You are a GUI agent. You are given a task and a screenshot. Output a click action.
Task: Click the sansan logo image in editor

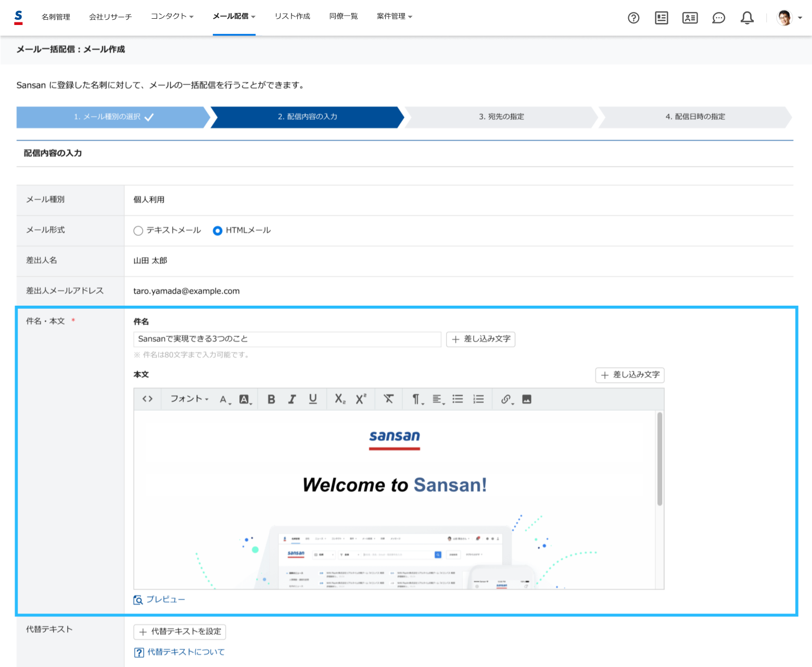[395, 439]
